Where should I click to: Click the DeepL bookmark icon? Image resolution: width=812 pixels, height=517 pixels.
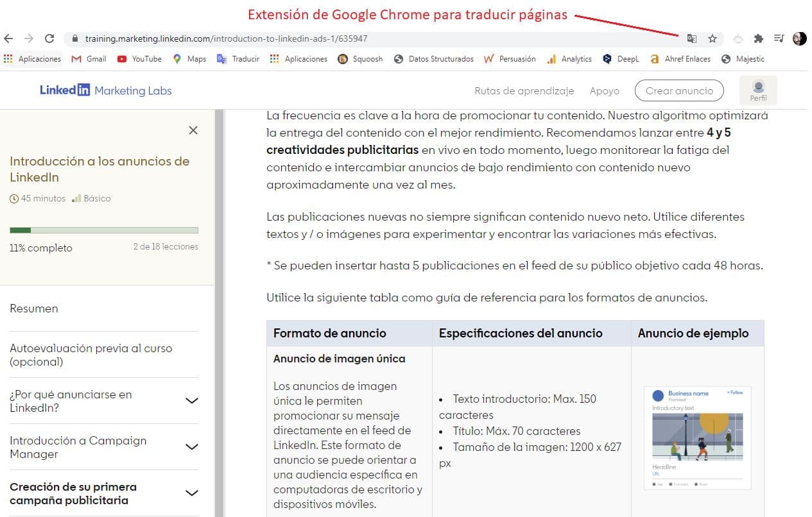[608, 58]
